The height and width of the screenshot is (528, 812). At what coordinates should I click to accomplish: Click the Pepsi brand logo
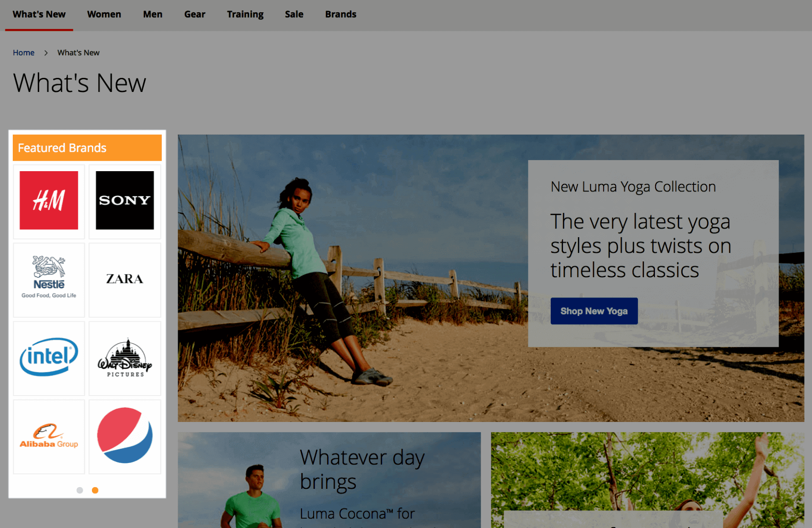(125, 436)
